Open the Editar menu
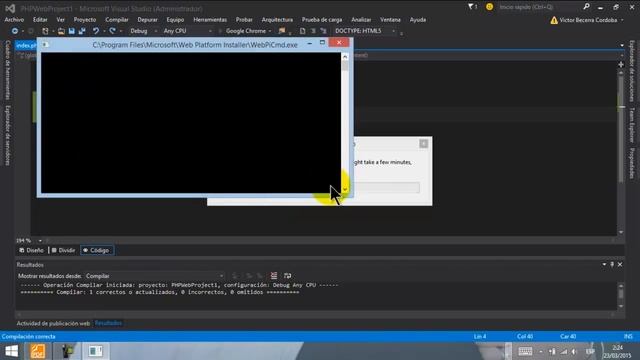 pyautogui.click(x=40, y=20)
